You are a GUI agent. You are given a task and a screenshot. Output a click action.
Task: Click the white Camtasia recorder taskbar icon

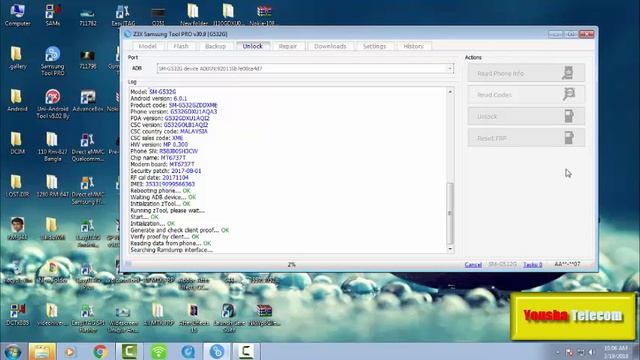pos(246,351)
